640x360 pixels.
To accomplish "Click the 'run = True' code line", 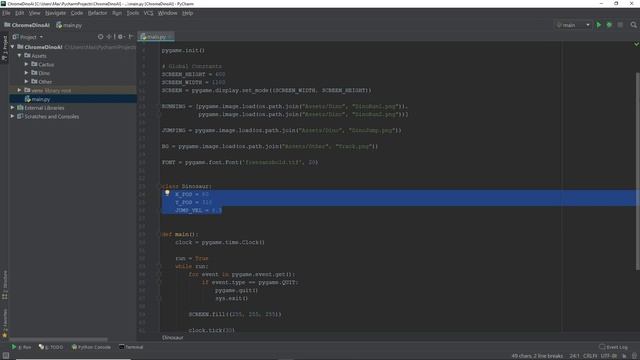I will [191, 258].
